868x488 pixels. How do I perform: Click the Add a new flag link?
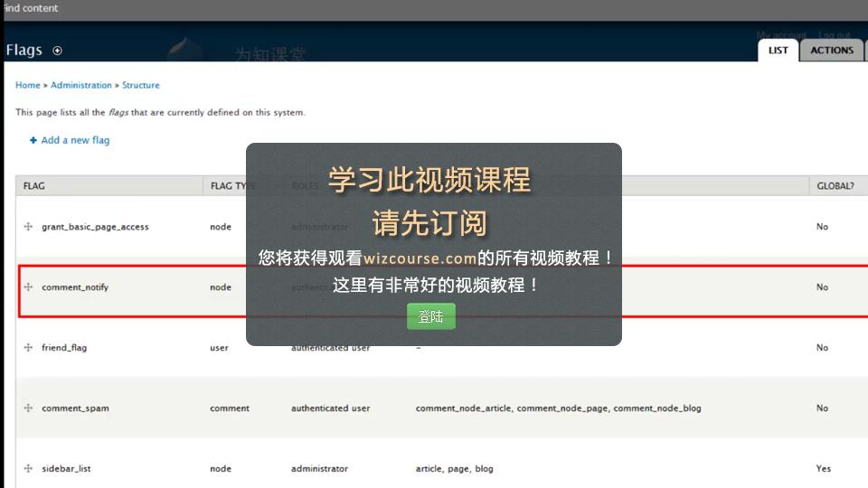[75, 140]
